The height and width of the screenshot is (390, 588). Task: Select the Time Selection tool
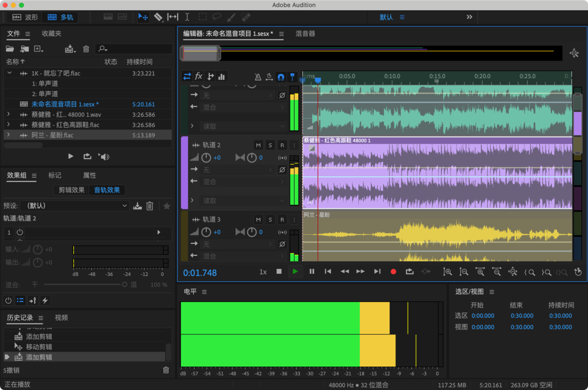(x=187, y=17)
